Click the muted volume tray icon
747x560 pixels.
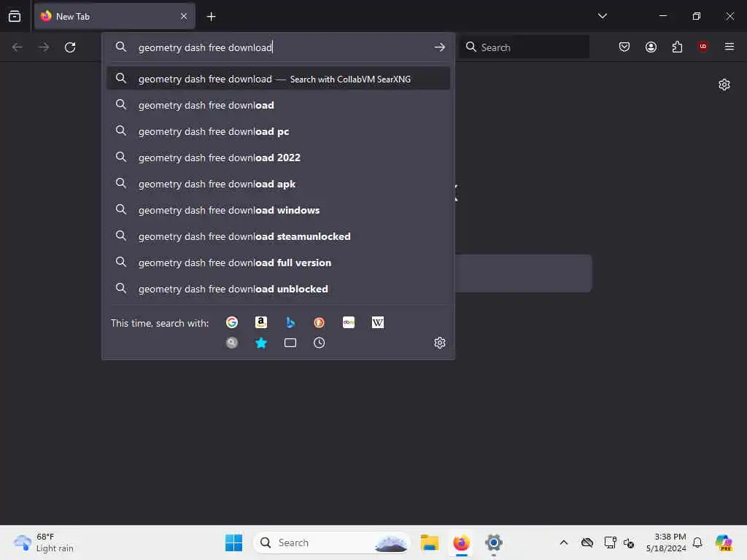click(629, 542)
